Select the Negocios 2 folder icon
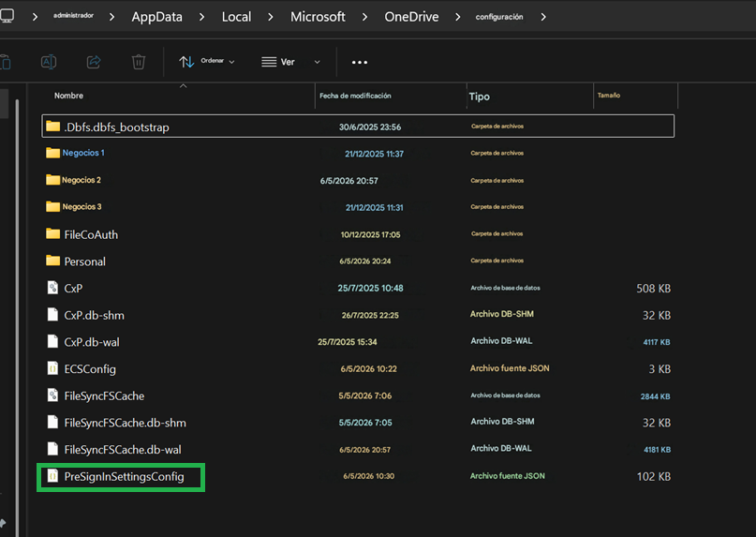This screenshot has height=537, width=756. click(53, 180)
